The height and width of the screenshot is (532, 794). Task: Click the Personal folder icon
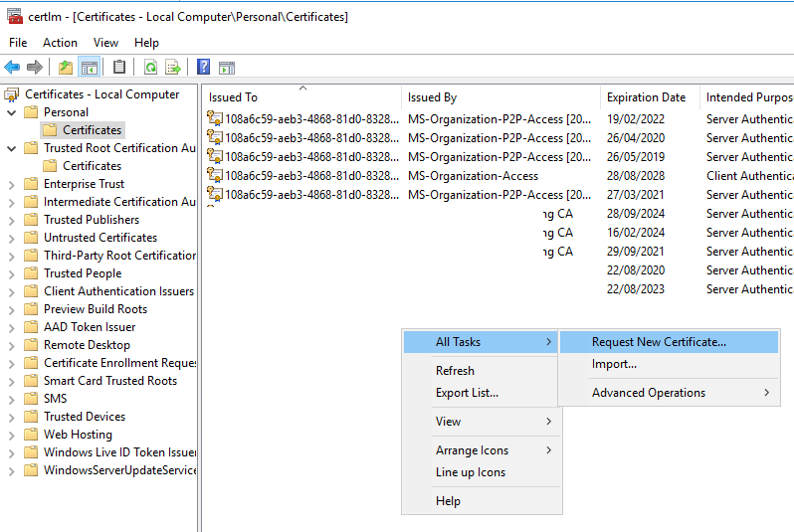(31, 111)
